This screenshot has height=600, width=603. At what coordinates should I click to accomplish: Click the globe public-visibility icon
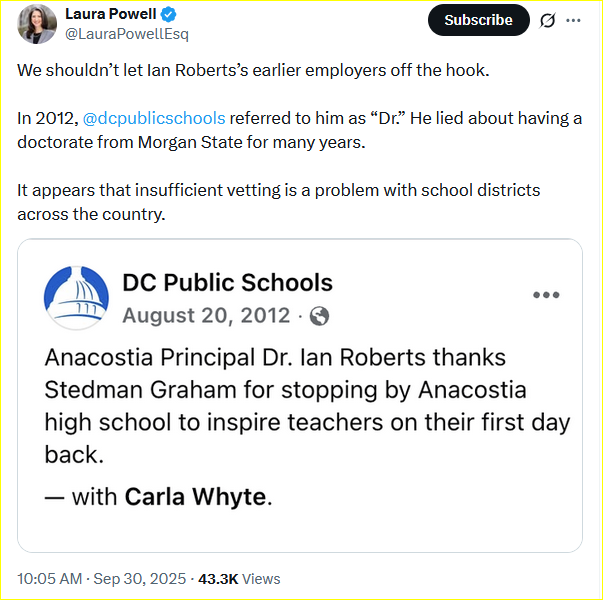click(x=320, y=316)
